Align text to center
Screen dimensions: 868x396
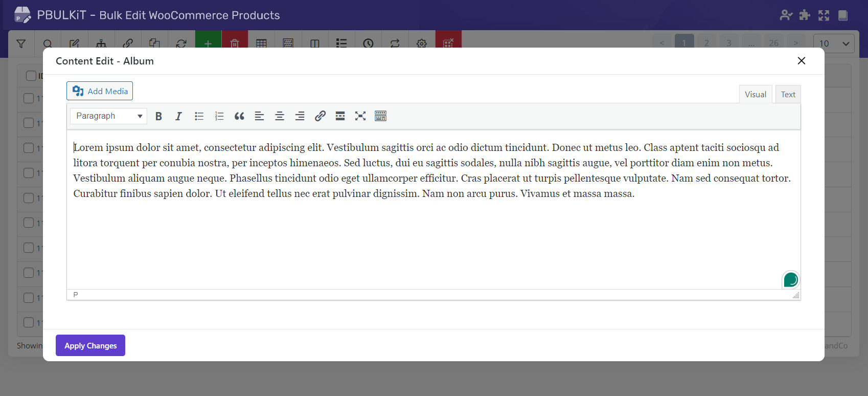(x=280, y=116)
